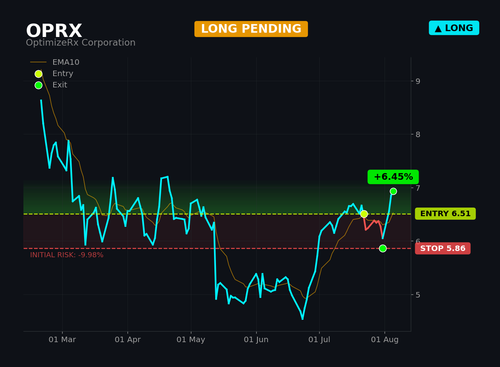Click the green Exit legend marker

coord(39,85)
